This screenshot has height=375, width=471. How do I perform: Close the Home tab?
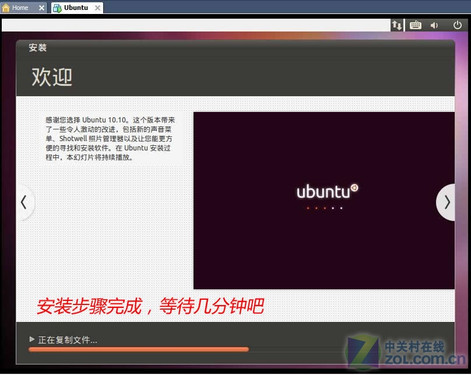pyautogui.click(x=41, y=8)
